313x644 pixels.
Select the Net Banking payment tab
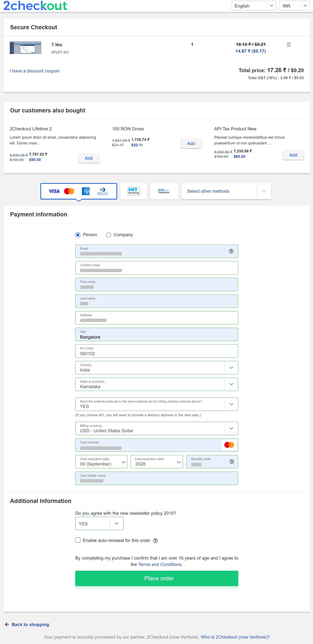coord(134,191)
